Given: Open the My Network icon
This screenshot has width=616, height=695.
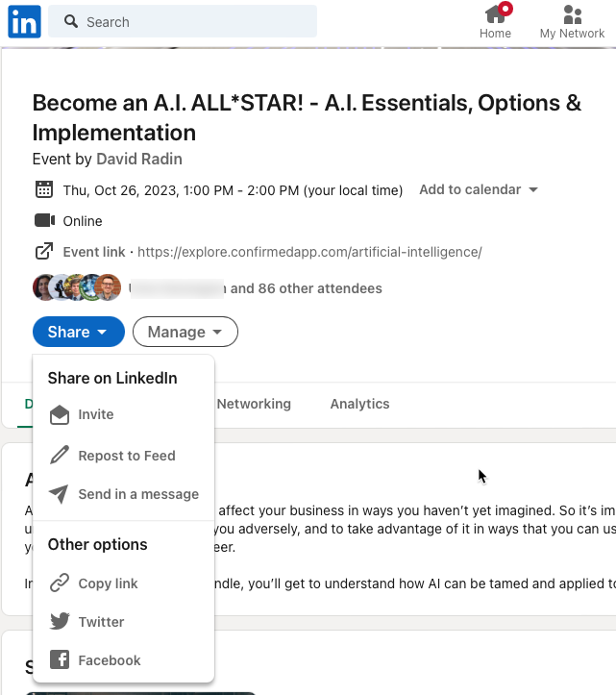Looking at the screenshot, I should pos(573,14).
